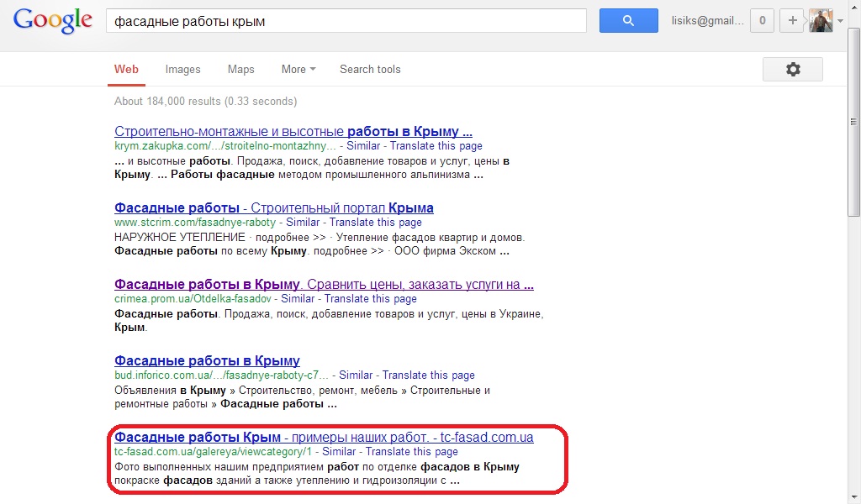Image resolution: width=861 pixels, height=504 pixels.
Task: Open result 'Фасадные работы в Крыму. Сравнить цены'
Action: (324, 284)
